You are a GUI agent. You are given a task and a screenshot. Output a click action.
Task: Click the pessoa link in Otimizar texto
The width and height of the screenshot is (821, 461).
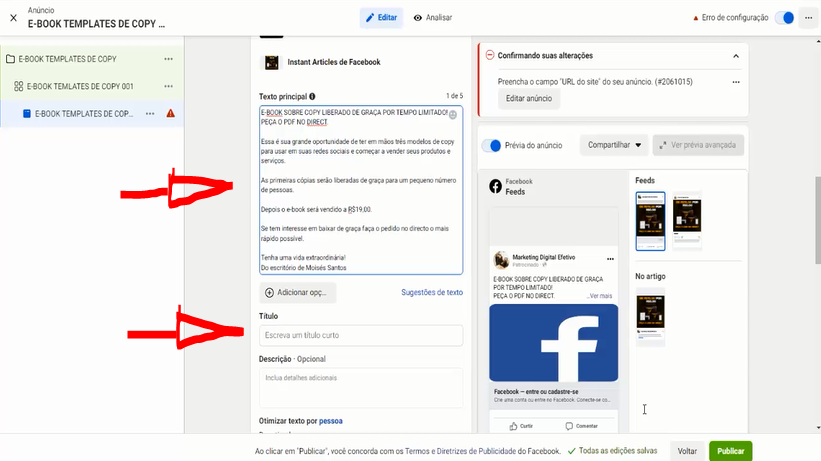tap(331, 421)
